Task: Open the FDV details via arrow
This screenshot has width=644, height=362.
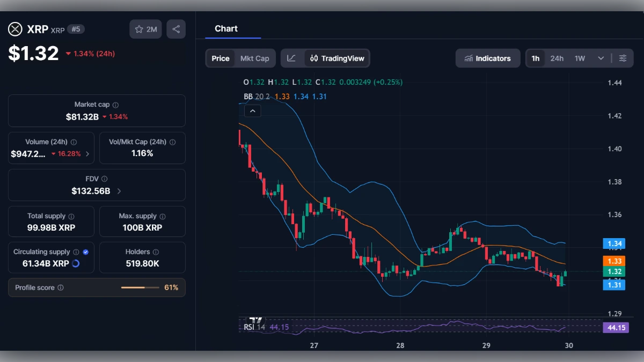Action: point(118,190)
